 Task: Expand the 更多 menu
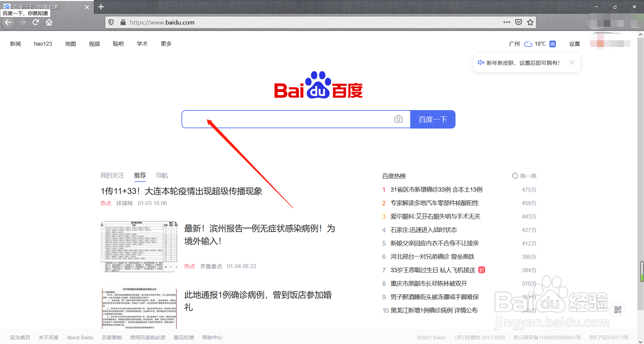coord(166,44)
